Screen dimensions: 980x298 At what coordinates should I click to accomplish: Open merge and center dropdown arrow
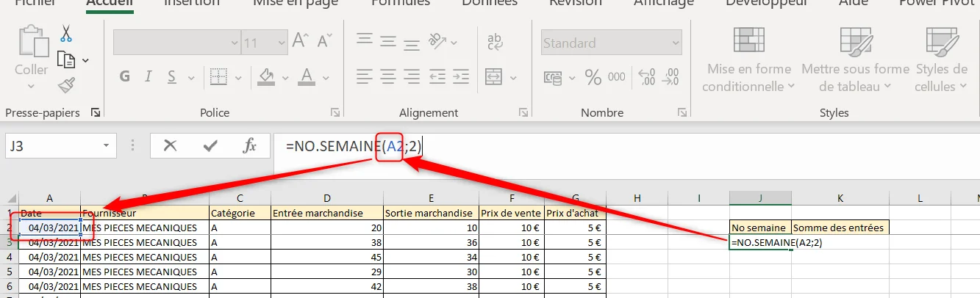point(513,77)
